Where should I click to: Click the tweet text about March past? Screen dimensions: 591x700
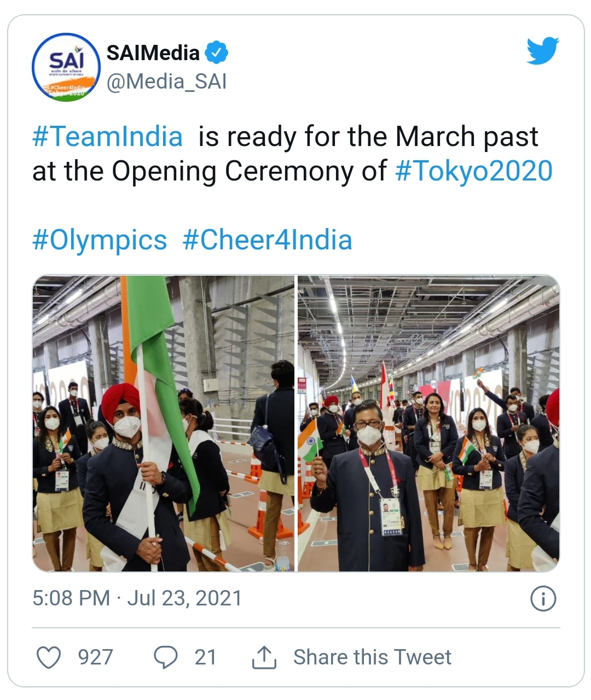[x=293, y=154]
